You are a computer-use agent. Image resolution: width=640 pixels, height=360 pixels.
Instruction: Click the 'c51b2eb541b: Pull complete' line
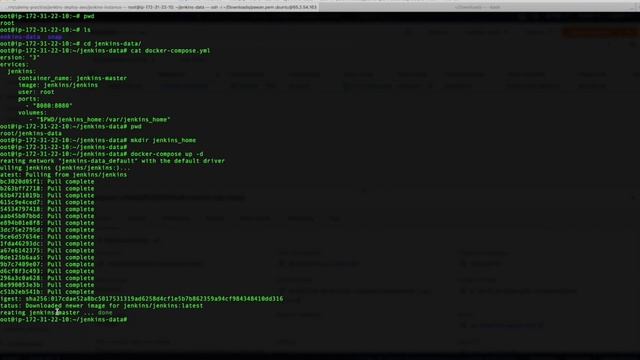(47, 292)
